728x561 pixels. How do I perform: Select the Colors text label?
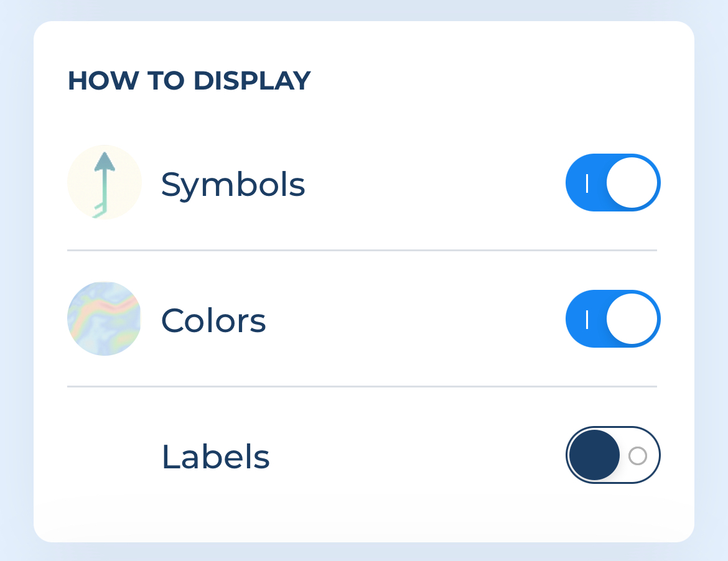pos(213,320)
